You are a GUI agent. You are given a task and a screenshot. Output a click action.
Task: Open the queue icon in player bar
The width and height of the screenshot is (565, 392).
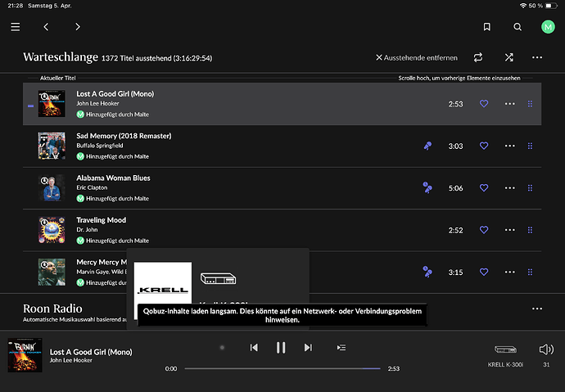tap(341, 347)
